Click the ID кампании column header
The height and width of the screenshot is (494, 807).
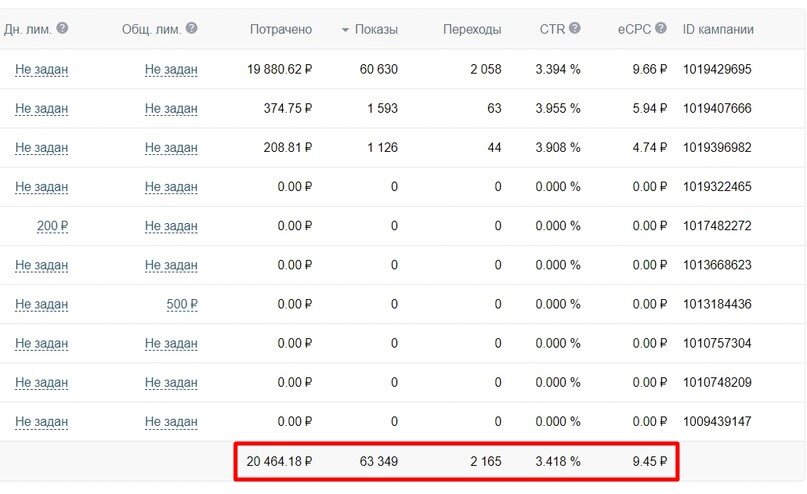coord(718,29)
